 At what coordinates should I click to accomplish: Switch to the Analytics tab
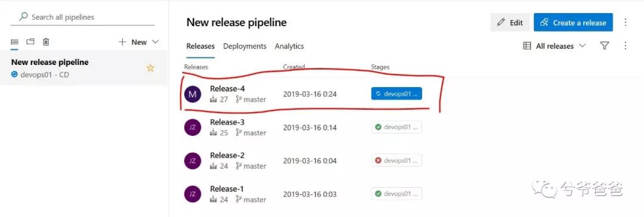pyautogui.click(x=289, y=46)
